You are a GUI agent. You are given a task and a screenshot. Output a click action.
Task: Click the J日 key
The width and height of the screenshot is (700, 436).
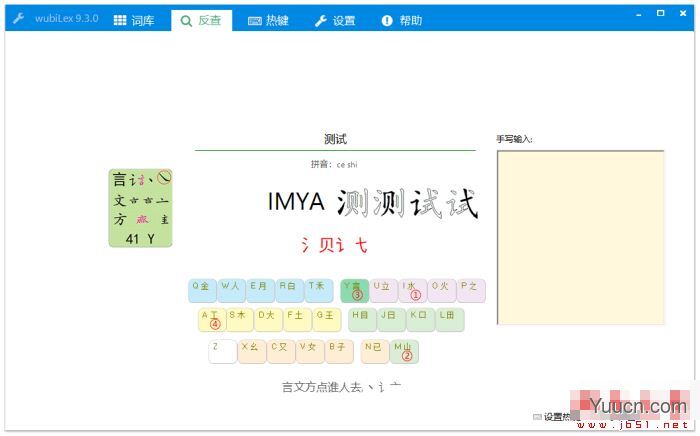click(391, 320)
